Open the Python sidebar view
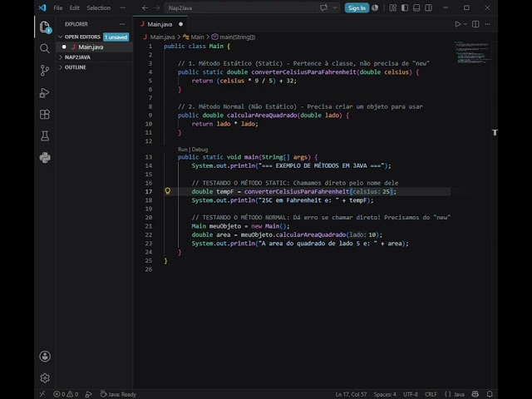532x399 pixels. pos(45,158)
